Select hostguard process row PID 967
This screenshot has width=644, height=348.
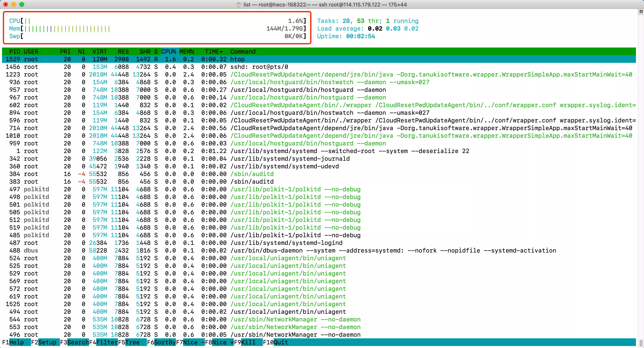[319, 97]
